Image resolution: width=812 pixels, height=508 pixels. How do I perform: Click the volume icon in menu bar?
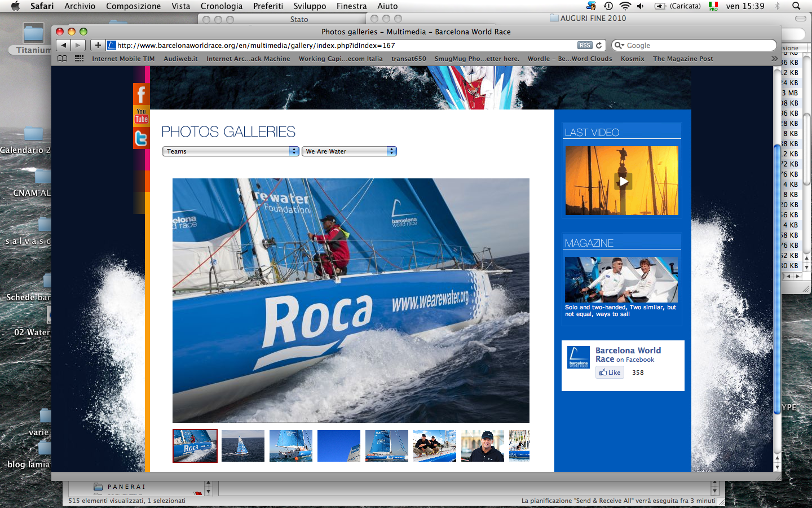click(x=641, y=6)
